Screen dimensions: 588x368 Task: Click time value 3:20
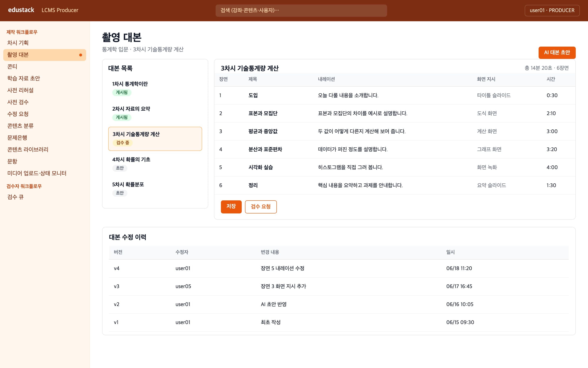(552, 149)
